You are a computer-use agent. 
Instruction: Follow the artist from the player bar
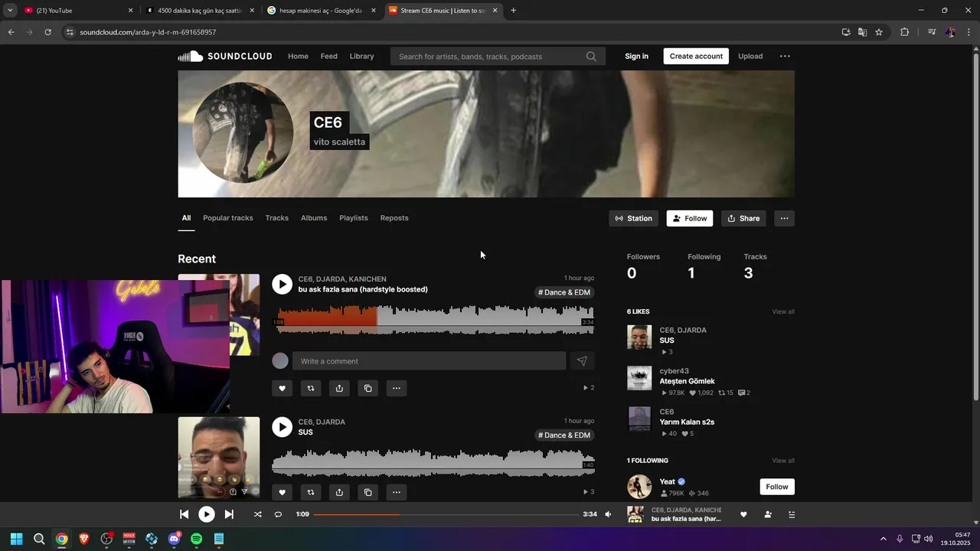(768, 514)
